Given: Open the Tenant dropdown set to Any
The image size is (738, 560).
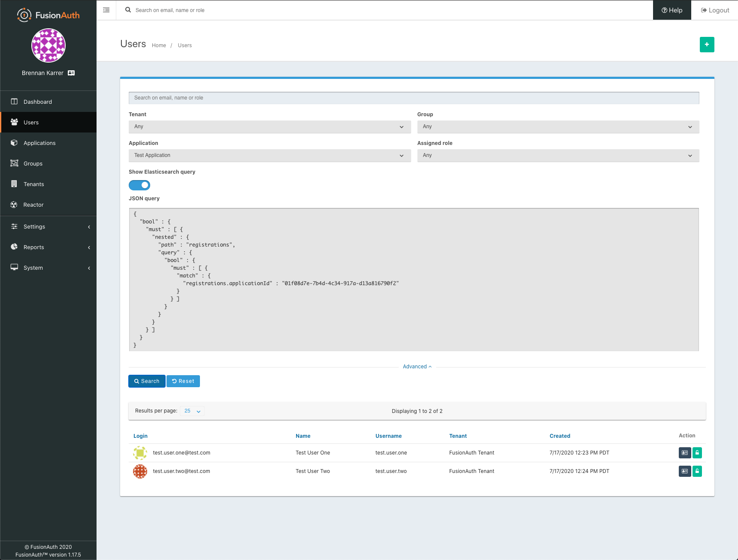Looking at the screenshot, I should (269, 126).
